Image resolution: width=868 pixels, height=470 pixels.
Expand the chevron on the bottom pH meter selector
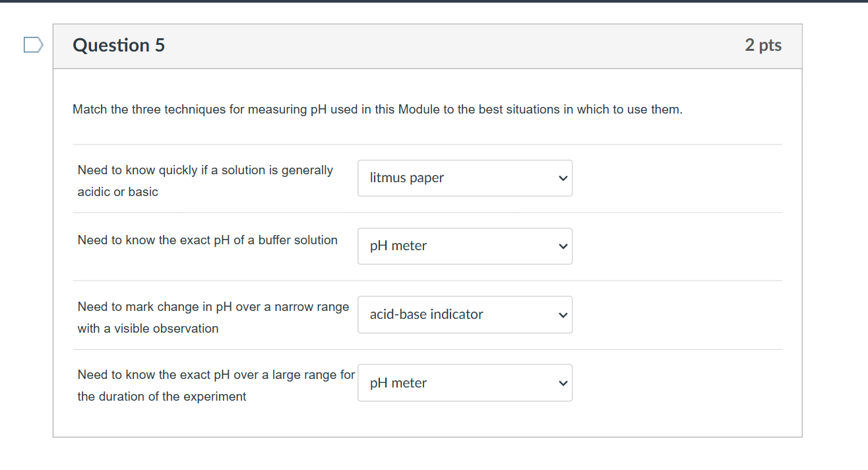click(562, 382)
